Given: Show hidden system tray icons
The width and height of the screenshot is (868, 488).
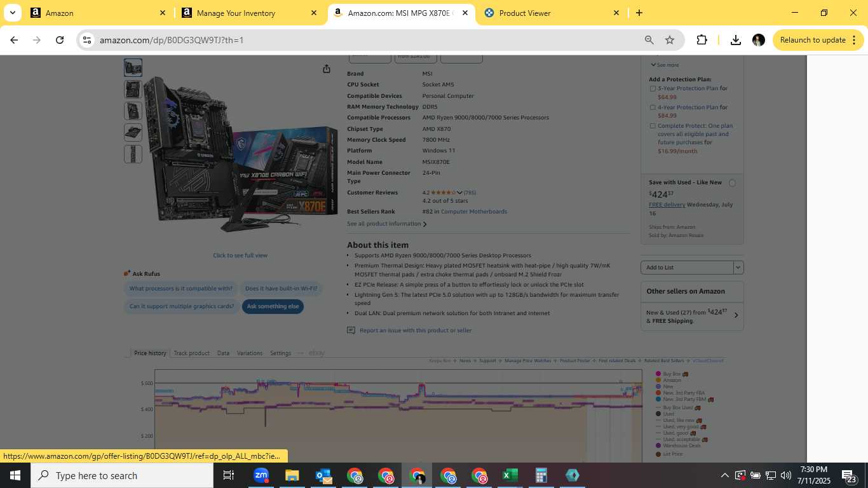Looking at the screenshot, I should tap(724, 475).
